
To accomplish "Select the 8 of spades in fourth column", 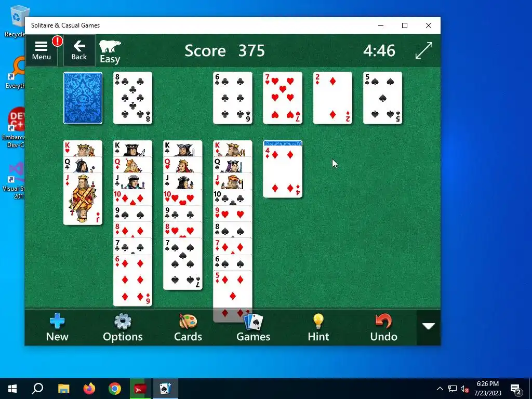I will pos(233,230).
